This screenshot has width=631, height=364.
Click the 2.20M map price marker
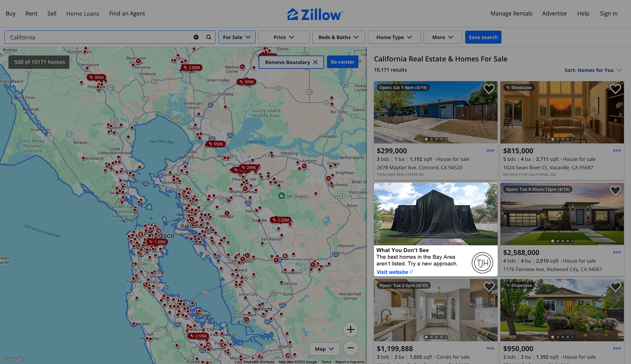tap(281, 220)
